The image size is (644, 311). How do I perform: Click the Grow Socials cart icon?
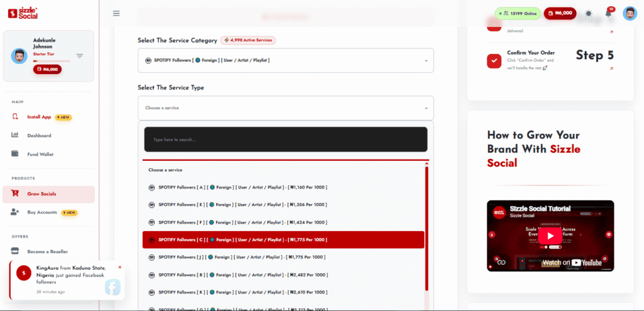point(15,194)
